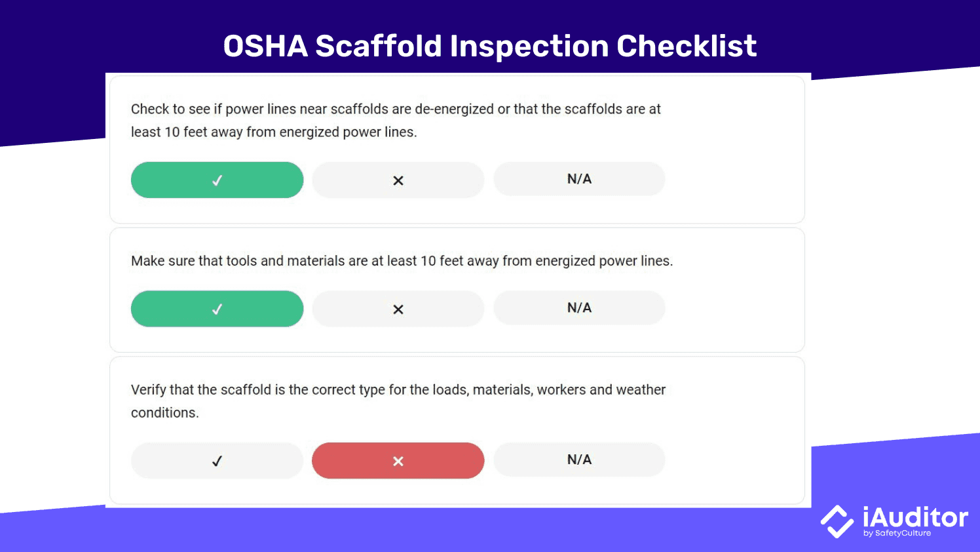
Task: Click the checkmark icon for scaffold type verification
Action: (217, 460)
